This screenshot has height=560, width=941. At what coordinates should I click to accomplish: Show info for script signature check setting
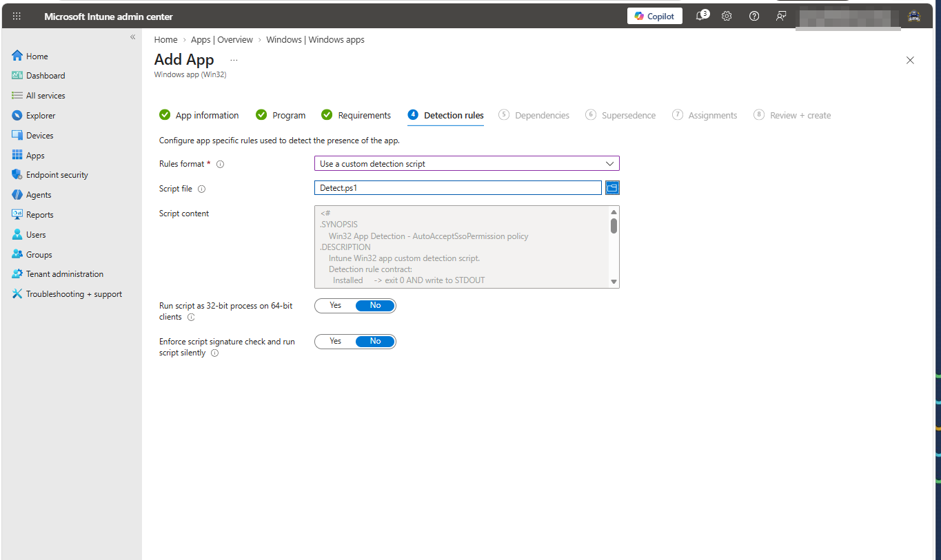[214, 353]
